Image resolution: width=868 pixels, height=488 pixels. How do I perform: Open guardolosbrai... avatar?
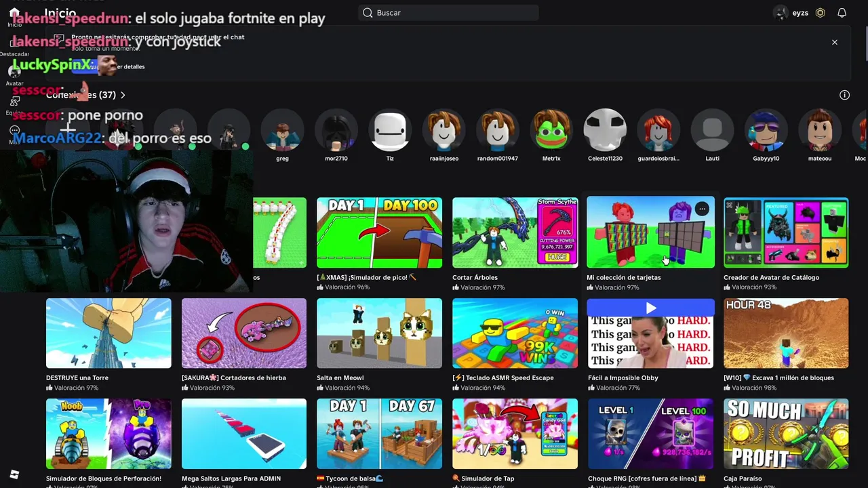pyautogui.click(x=658, y=130)
